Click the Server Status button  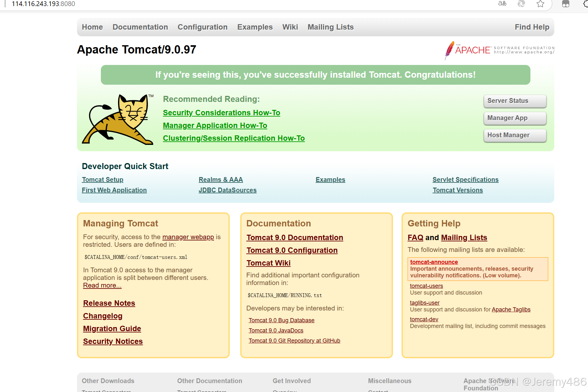pos(515,101)
